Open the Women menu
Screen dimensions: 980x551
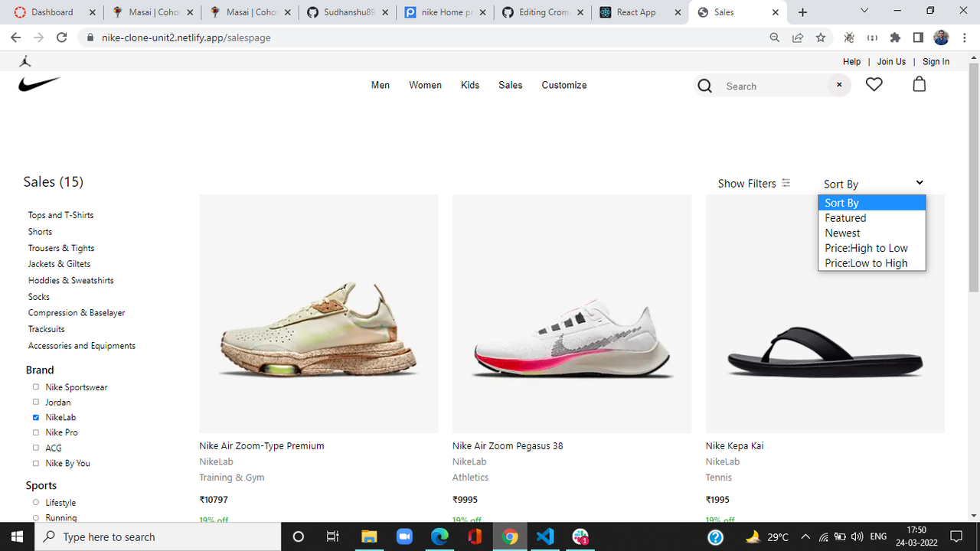pos(425,85)
